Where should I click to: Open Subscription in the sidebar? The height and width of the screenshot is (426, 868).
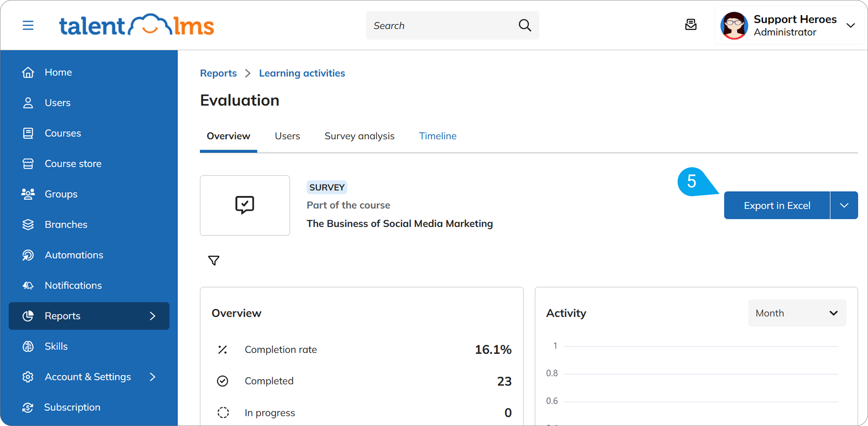pyautogui.click(x=89, y=407)
